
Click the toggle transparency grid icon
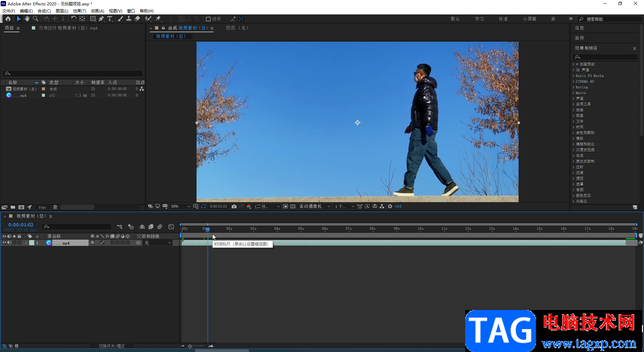[x=293, y=207]
